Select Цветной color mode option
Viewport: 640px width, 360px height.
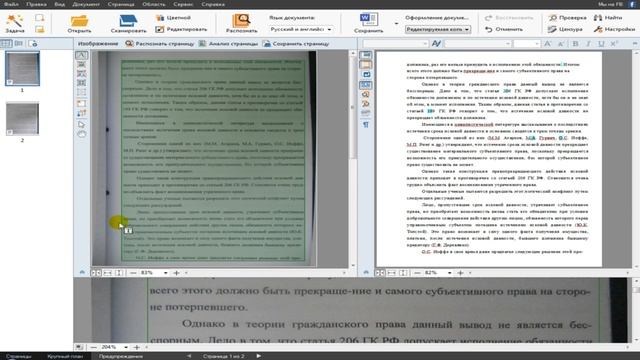[x=173, y=18]
